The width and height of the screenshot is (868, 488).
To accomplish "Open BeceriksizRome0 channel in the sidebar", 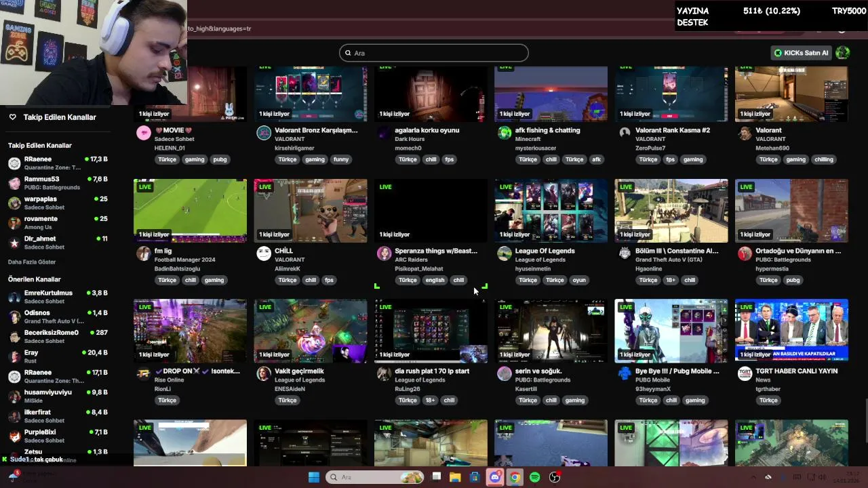I will point(58,337).
